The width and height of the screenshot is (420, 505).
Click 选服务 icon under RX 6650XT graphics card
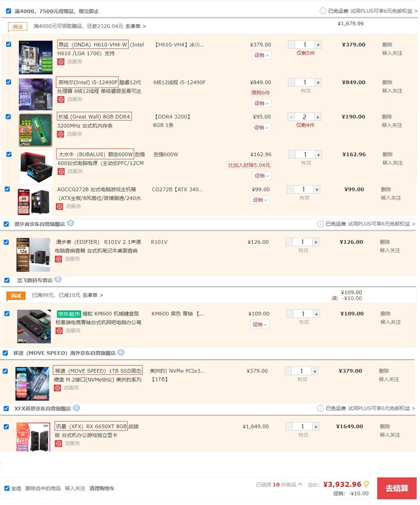tap(59, 444)
